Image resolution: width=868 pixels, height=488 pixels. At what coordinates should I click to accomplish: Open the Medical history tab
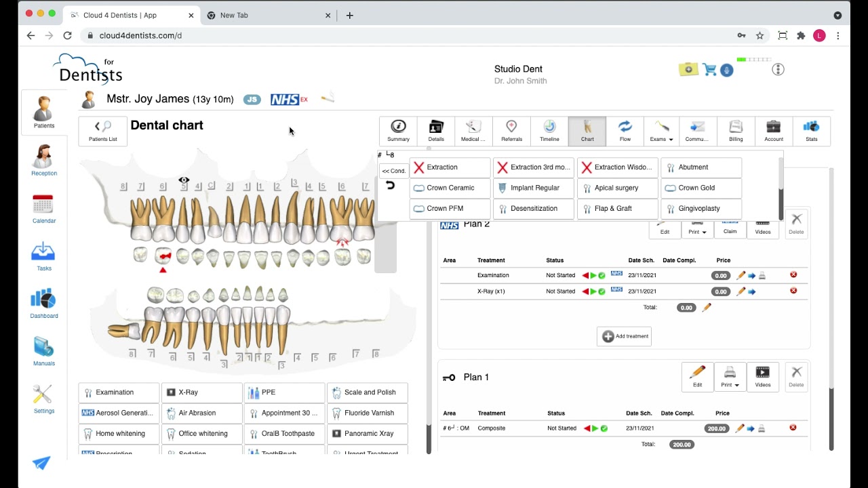tap(473, 131)
